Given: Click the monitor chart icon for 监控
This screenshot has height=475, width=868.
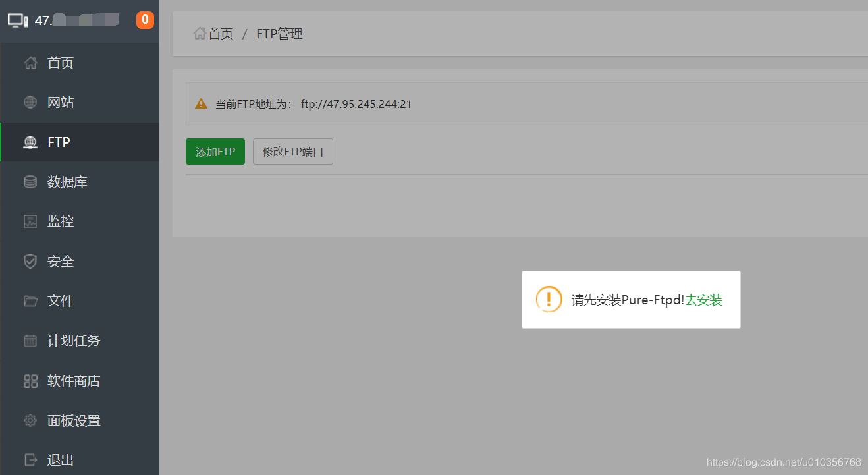Looking at the screenshot, I should (30, 221).
